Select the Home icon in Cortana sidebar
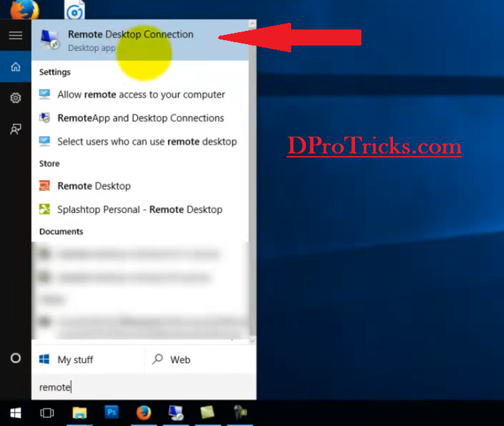The image size is (504, 426). pos(15,66)
